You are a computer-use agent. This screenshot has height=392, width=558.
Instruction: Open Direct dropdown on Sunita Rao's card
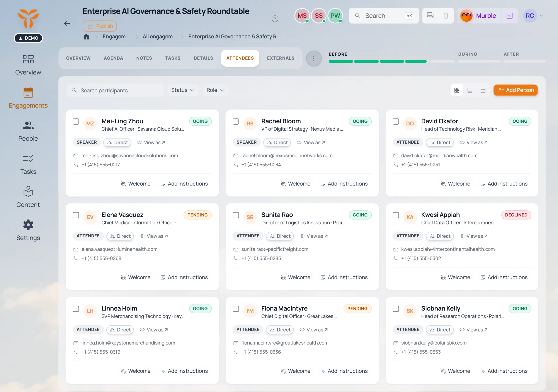[280, 236]
